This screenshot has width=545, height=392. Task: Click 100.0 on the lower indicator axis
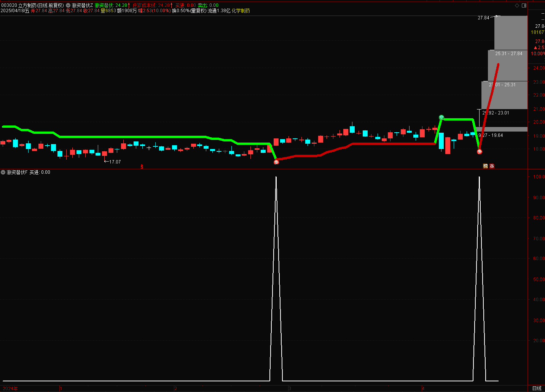pos(539,177)
